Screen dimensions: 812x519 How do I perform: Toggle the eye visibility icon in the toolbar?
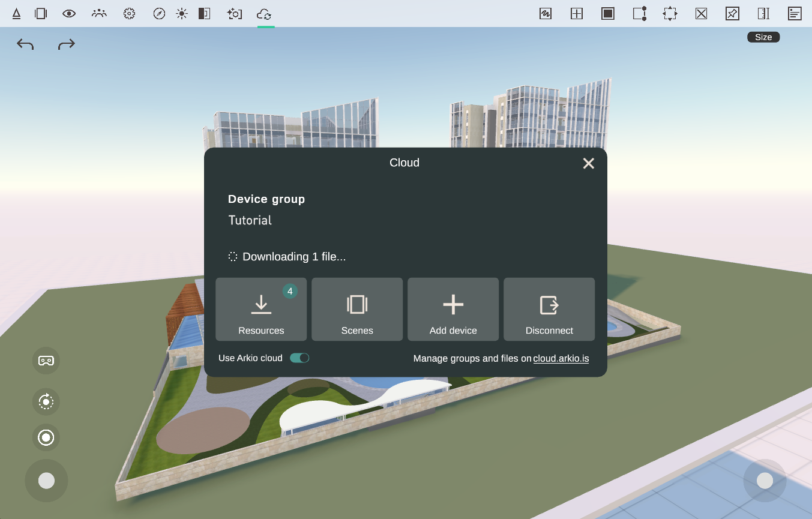click(x=69, y=14)
